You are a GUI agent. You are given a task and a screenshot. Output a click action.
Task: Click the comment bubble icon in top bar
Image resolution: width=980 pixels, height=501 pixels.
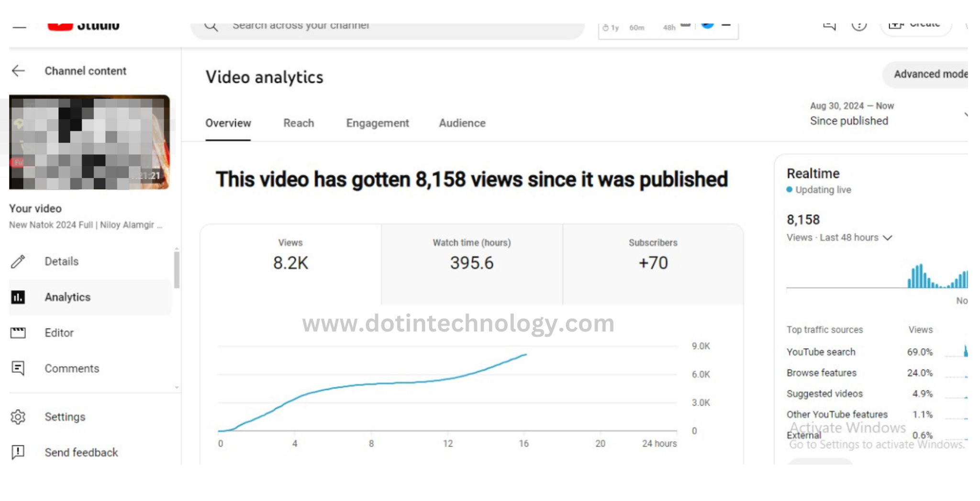(829, 26)
